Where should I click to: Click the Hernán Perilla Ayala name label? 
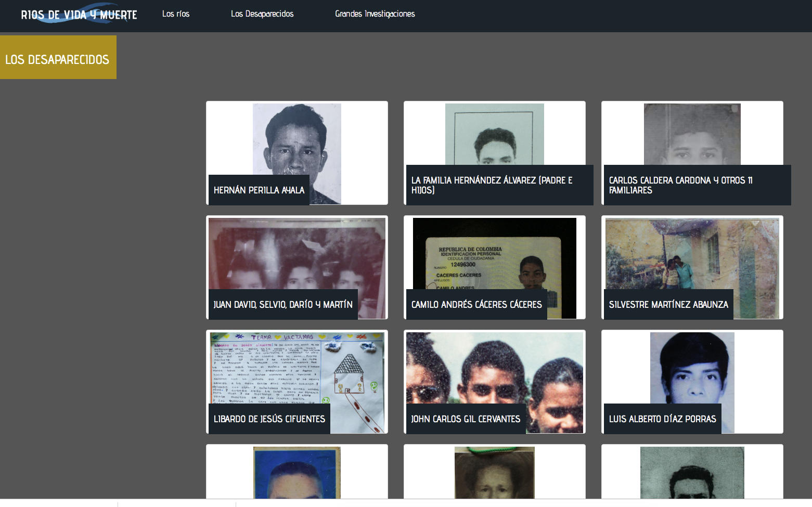259,190
